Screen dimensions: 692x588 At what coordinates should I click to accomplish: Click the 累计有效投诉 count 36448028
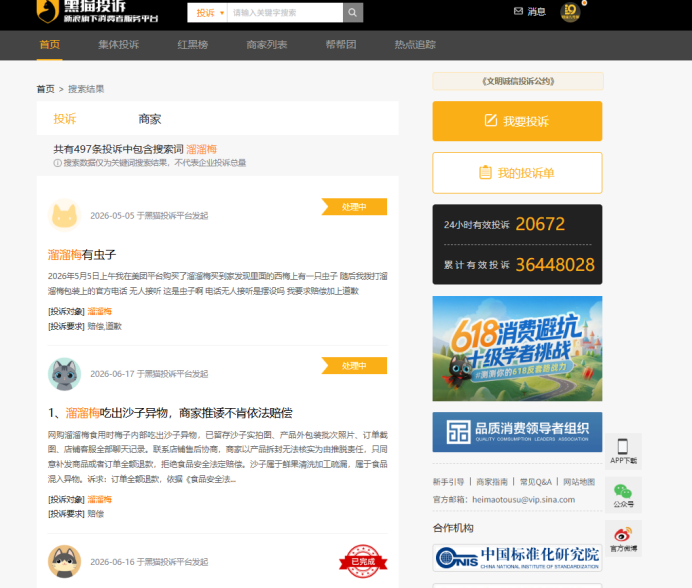pyautogui.click(x=555, y=264)
